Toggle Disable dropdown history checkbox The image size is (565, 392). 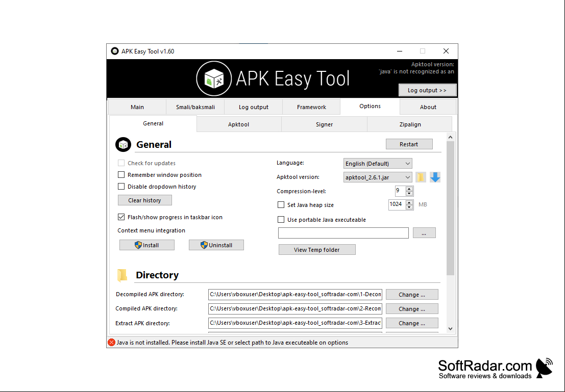click(121, 187)
